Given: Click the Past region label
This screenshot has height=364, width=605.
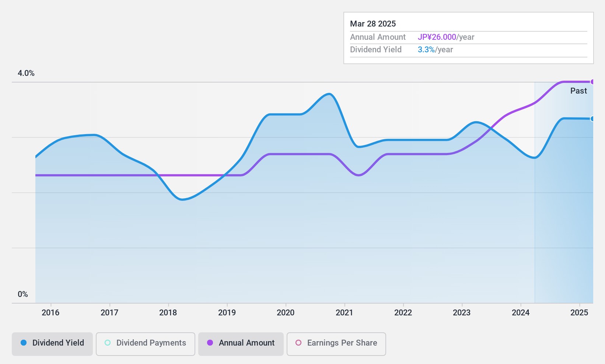Looking at the screenshot, I should point(578,91).
